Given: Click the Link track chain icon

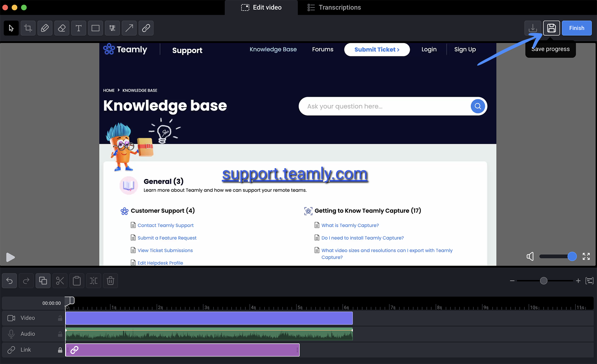Looking at the screenshot, I should click(11, 350).
